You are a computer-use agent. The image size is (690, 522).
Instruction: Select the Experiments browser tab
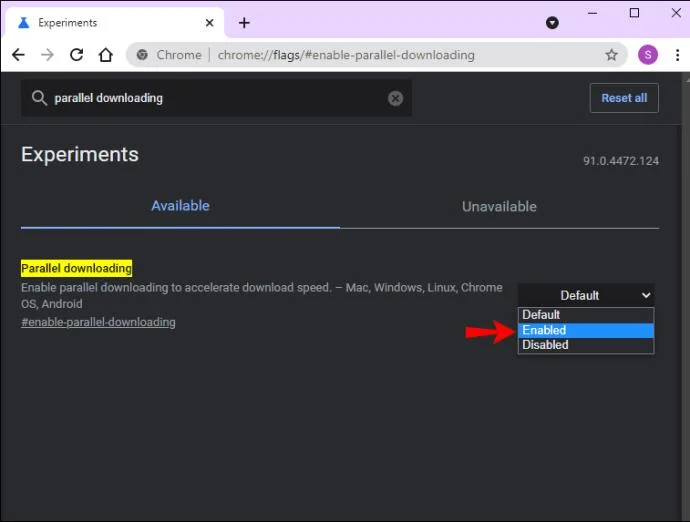pyautogui.click(x=114, y=23)
